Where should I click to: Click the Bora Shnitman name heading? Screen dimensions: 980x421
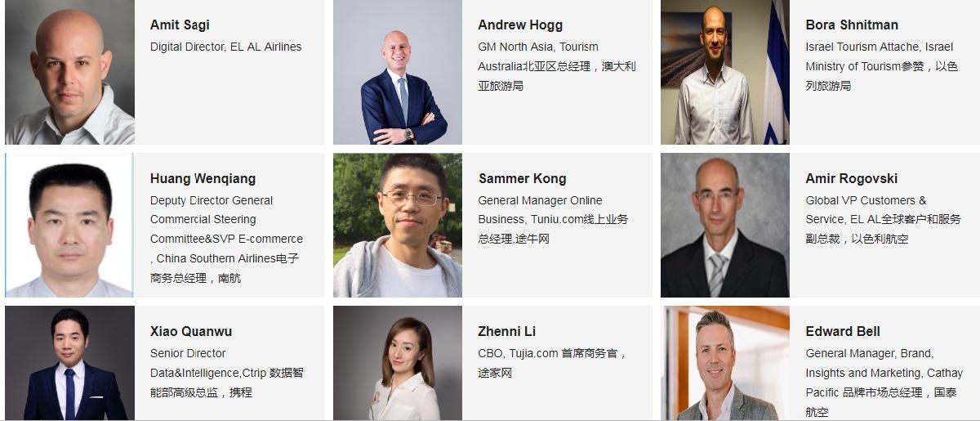pyautogui.click(x=852, y=25)
